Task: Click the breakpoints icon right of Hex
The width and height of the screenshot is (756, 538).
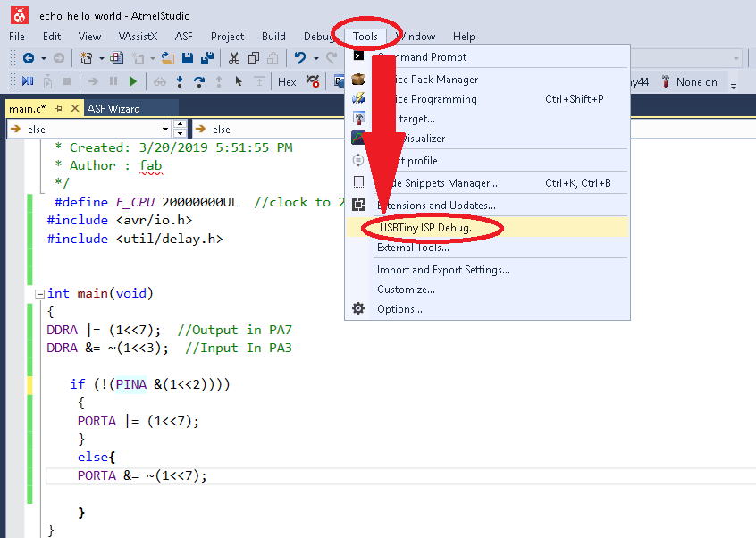Action: [x=313, y=81]
